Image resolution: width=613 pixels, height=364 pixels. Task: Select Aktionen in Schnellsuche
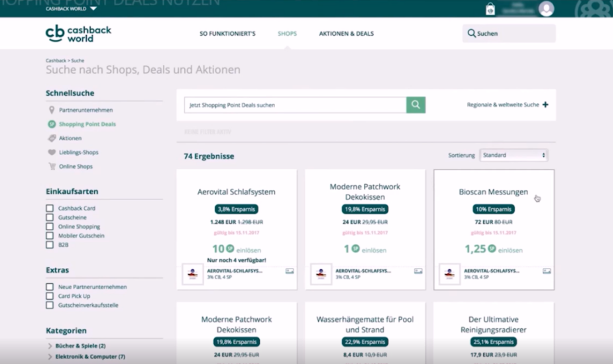tap(70, 138)
